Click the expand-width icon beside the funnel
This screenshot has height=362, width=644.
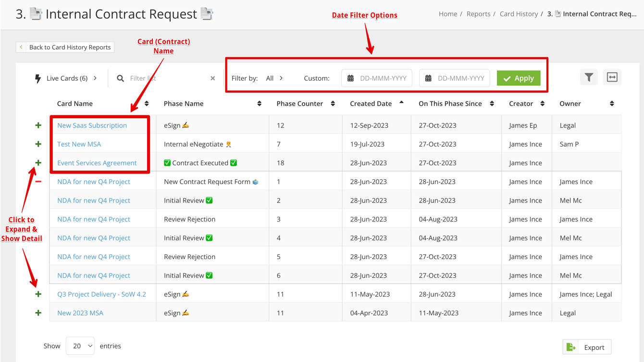click(x=612, y=78)
